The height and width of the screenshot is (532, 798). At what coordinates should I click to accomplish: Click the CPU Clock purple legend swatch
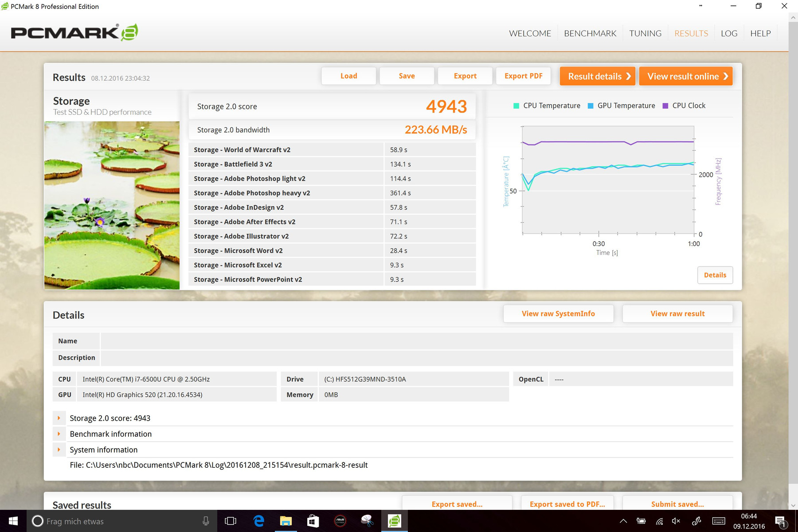[665, 106]
